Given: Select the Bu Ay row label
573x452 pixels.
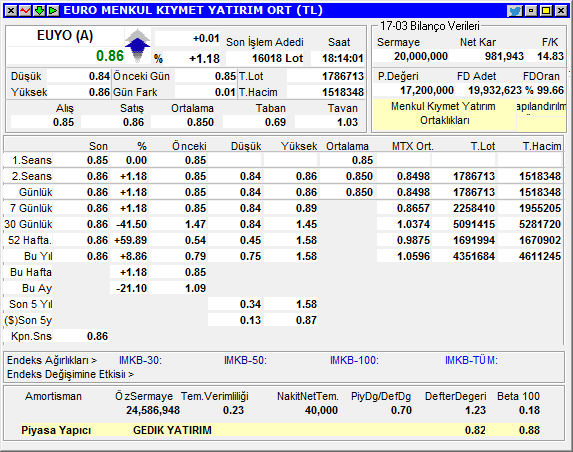Looking at the screenshot, I should point(37,288).
